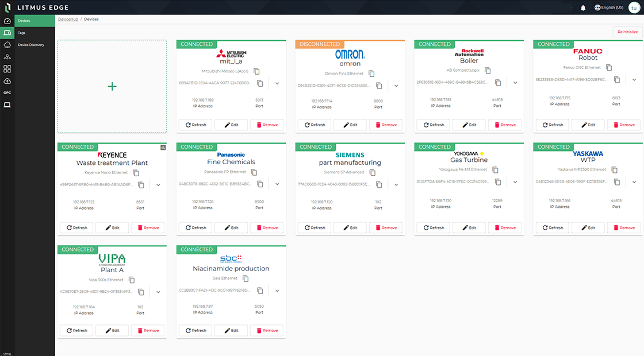The height and width of the screenshot is (356, 644).
Task: Open the language selector English (US)
Action: tap(609, 7)
